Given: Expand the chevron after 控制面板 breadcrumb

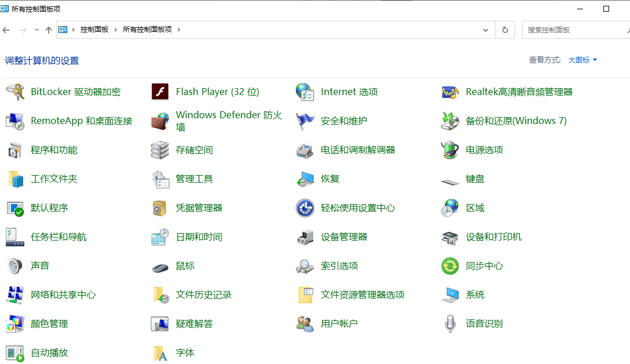Looking at the screenshot, I should click(115, 30).
